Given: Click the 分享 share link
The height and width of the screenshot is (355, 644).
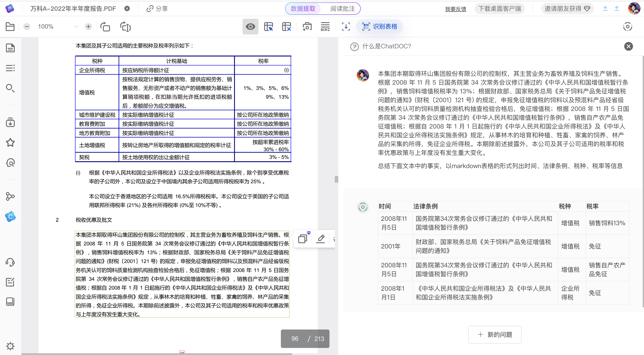Looking at the screenshot, I should (x=157, y=9).
